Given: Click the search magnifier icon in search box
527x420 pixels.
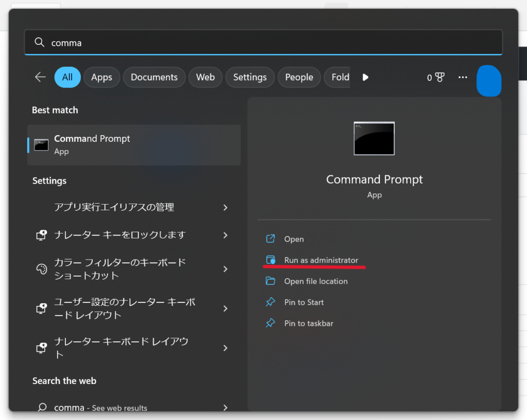Looking at the screenshot, I should [39, 42].
